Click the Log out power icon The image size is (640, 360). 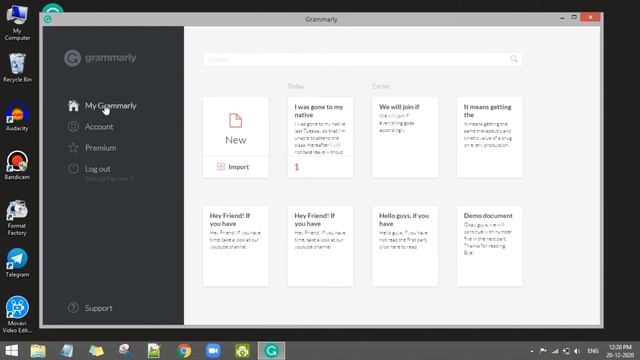point(73,168)
